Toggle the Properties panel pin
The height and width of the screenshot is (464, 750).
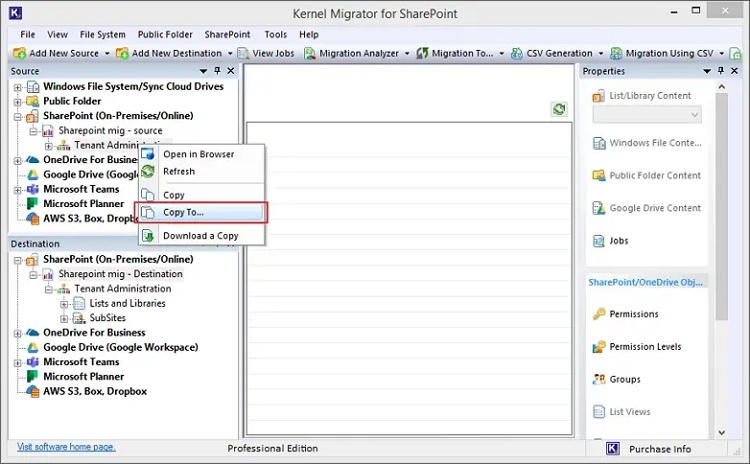pos(719,71)
